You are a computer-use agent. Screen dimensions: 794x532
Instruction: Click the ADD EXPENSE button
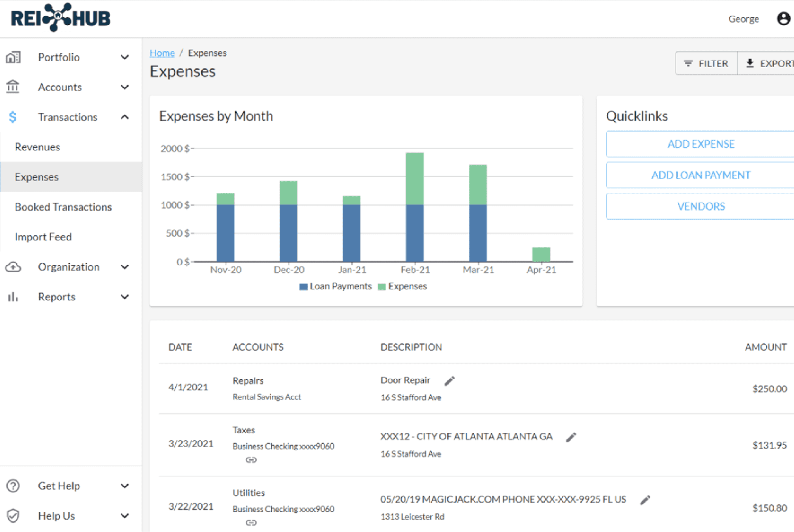click(x=700, y=144)
